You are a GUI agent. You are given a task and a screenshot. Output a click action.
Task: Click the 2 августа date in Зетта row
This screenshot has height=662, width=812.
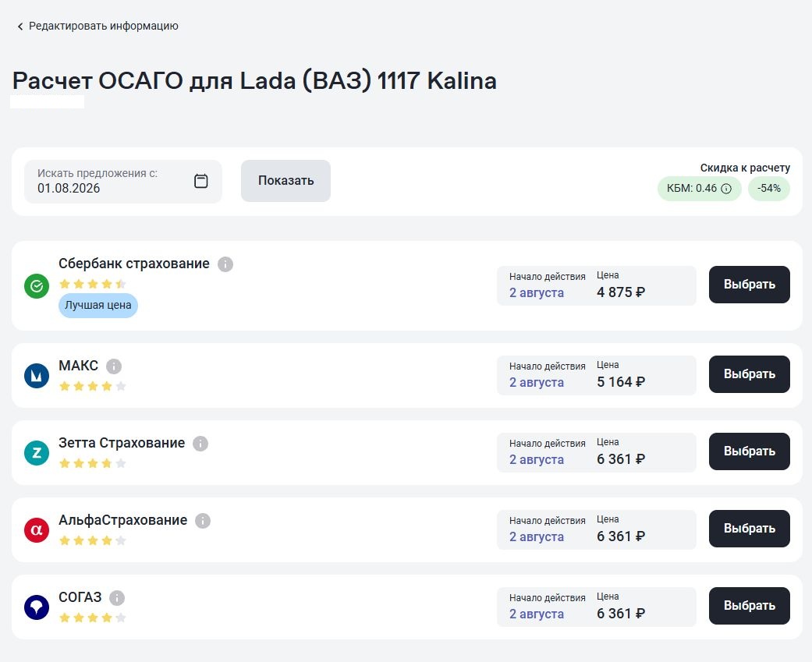[x=537, y=459]
